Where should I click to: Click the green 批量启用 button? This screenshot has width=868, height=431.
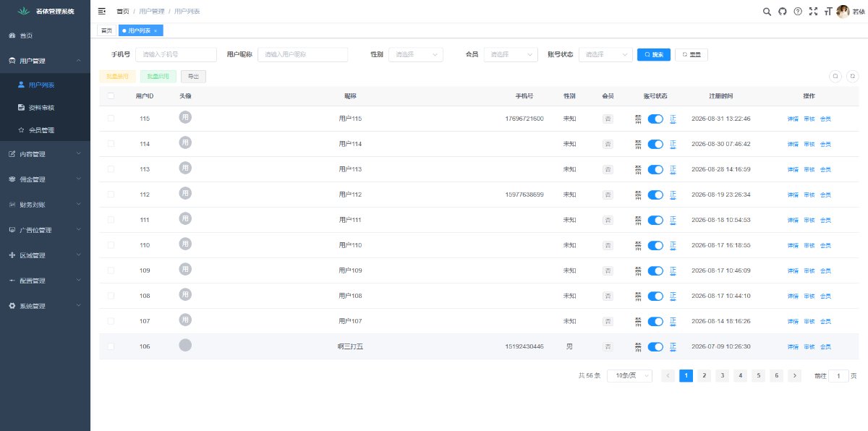pos(158,75)
